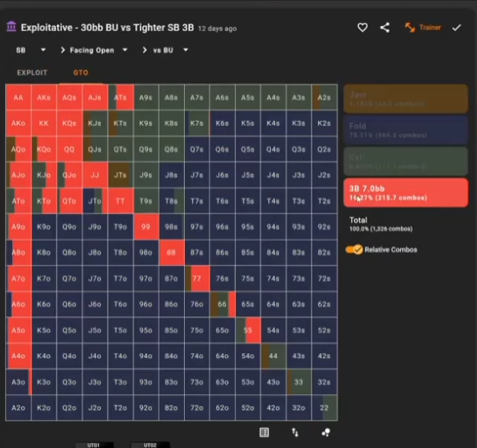The width and height of the screenshot is (477, 448).
Task: Click the 33 hand cell
Action: tap(299, 382)
